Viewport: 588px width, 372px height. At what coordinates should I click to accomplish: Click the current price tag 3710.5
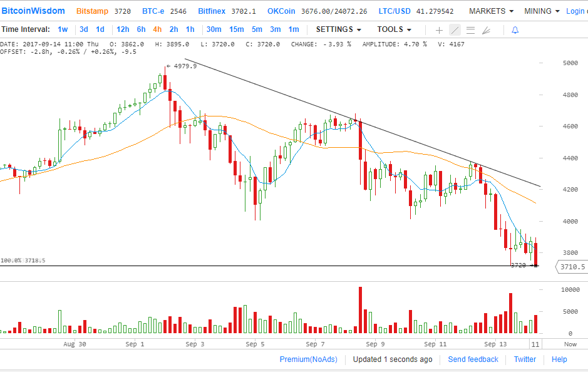tap(572, 267)
